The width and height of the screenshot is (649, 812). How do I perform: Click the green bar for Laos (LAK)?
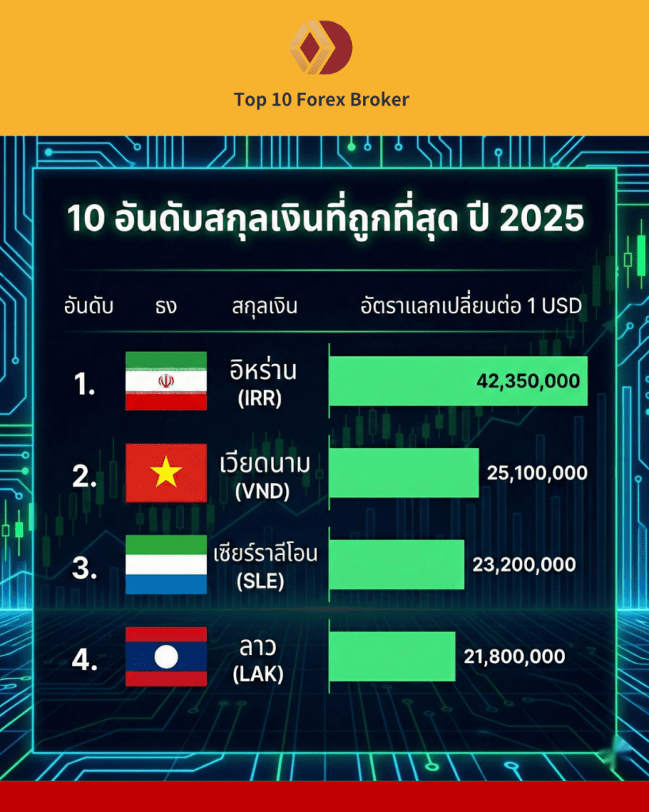392,657
